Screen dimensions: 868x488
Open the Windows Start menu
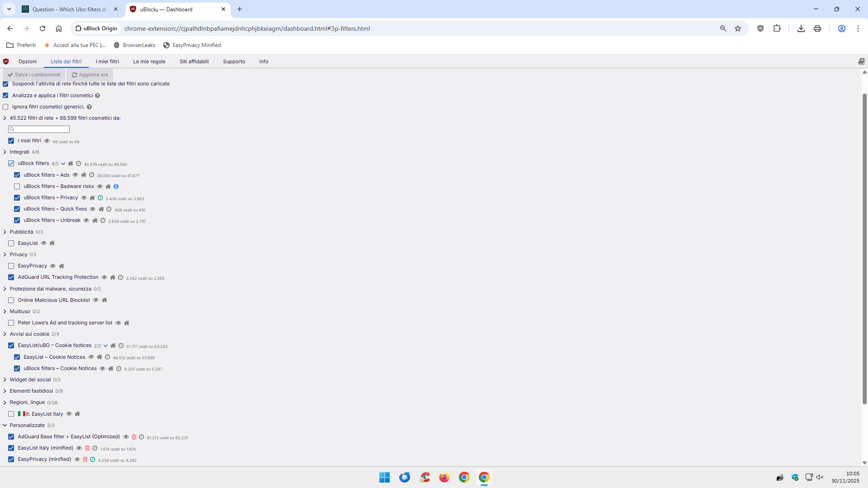click(x=384, y=477)
